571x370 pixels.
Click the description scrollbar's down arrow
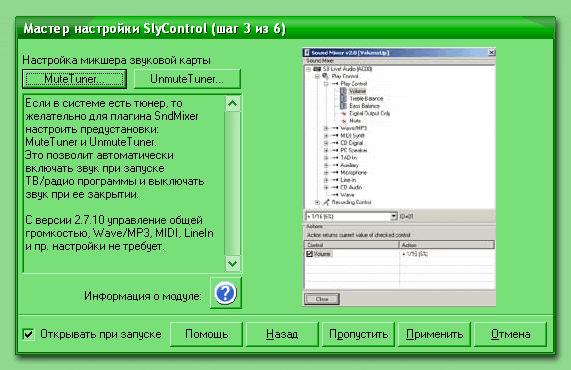232,263
